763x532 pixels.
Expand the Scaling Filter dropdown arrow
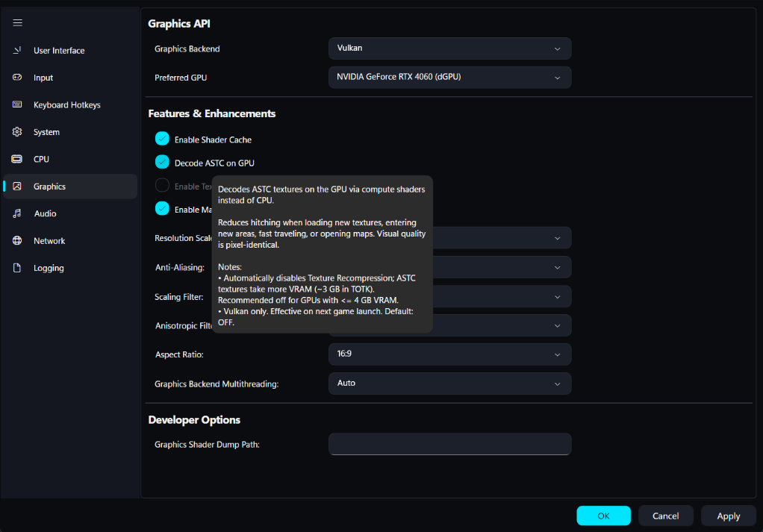point(557,297)
